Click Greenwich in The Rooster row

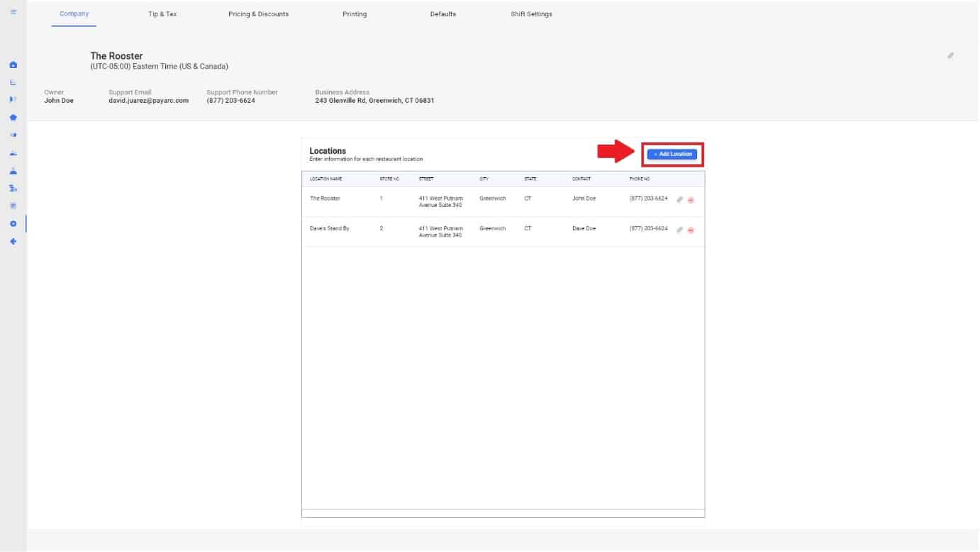coord(493,198)
